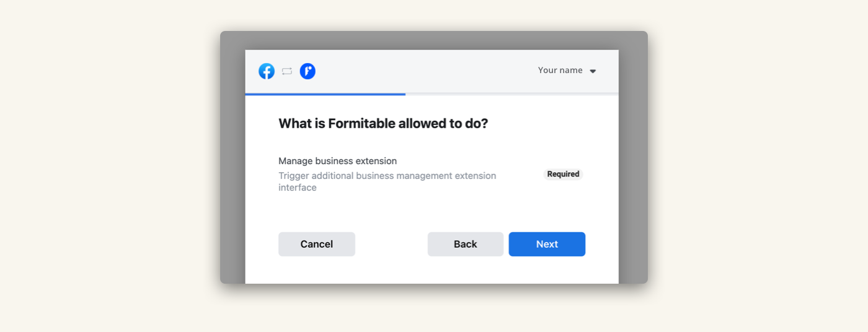Select the 'What is Formitable allowed to do?' heading
The image size is (868, 332).
pyautogui.click(x=383, y=123)
